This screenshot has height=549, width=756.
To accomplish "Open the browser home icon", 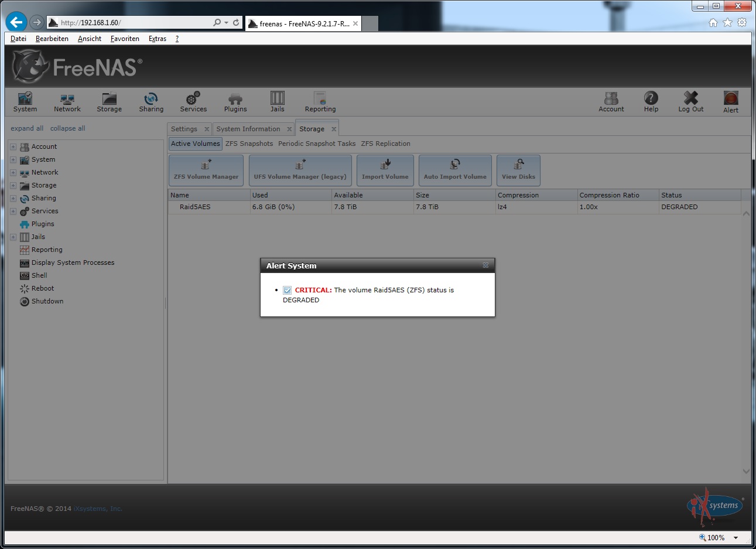I will pos(713,22).
